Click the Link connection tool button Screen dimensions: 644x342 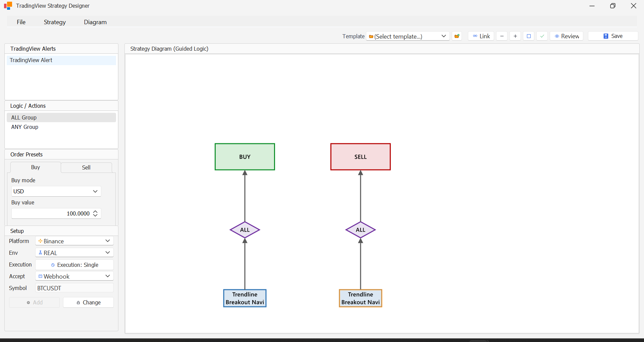[481, 36]
